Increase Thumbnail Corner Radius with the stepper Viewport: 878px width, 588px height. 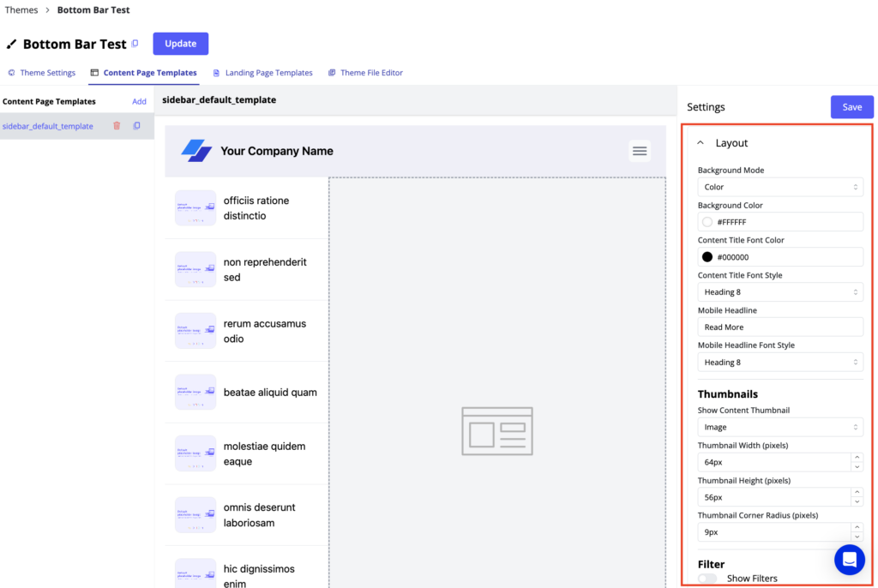857,528
